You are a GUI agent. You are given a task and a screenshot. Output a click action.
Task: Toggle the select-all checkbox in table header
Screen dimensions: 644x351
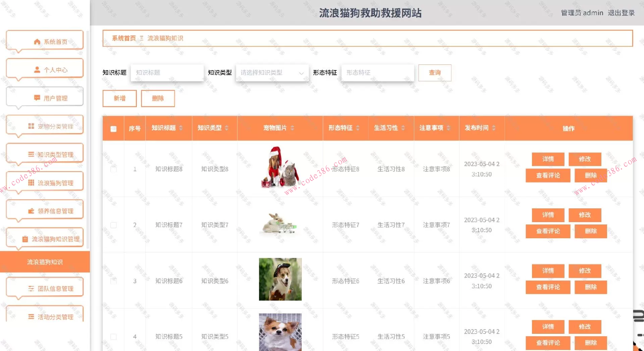[x=113, y=128]
